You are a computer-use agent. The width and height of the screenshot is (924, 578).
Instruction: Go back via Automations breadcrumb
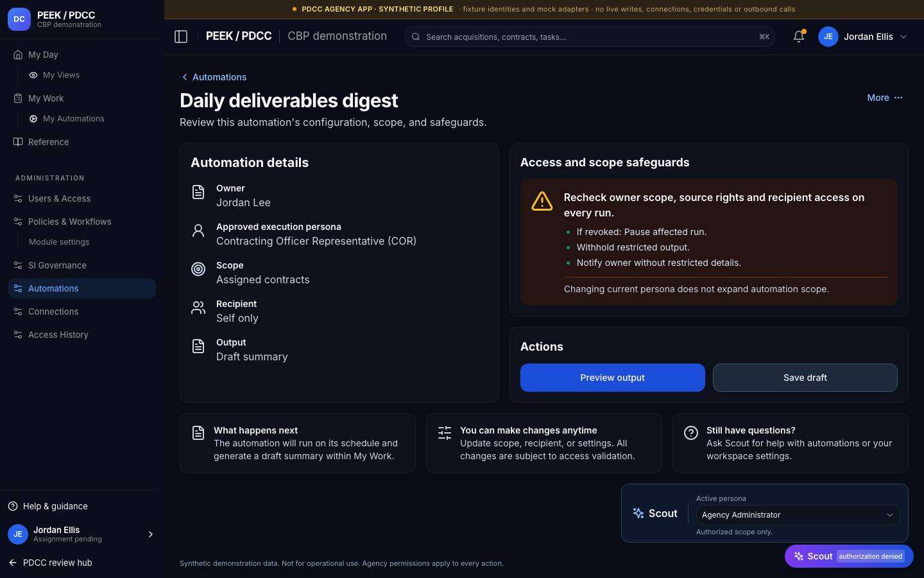click(x=214, y=77)
